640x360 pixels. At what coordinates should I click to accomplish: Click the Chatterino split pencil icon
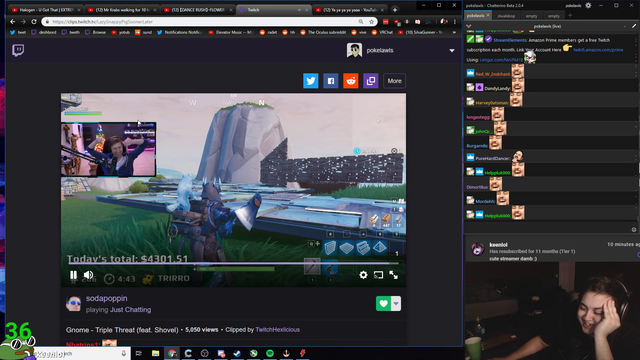[634, 26]
